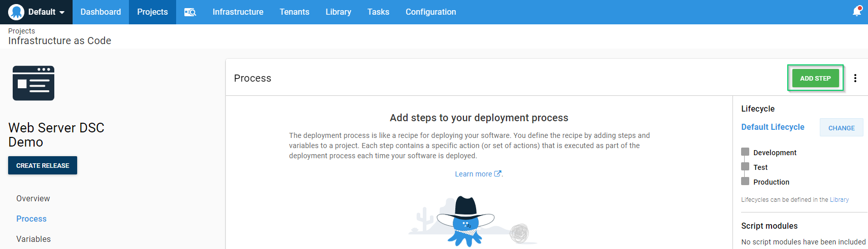Image resolution: width=868 pixels, height=249 pixels.
Task: Click the cowboy octopus illustration
Action: point(465,221)
